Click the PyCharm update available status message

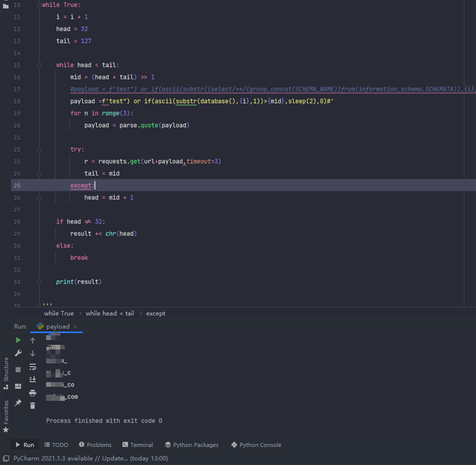click(91, 459)
